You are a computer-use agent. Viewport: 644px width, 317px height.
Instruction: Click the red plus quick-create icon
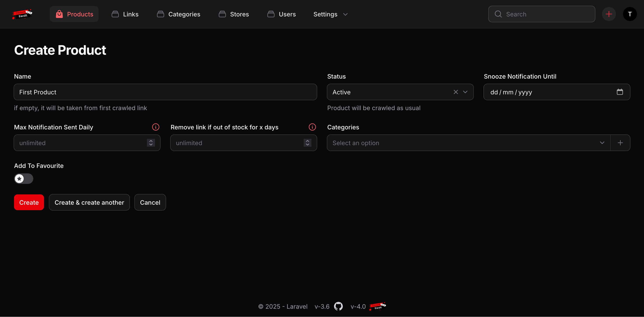tap(609, 14)
